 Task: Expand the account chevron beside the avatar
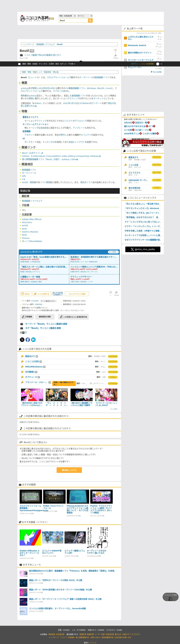point(161,64)
